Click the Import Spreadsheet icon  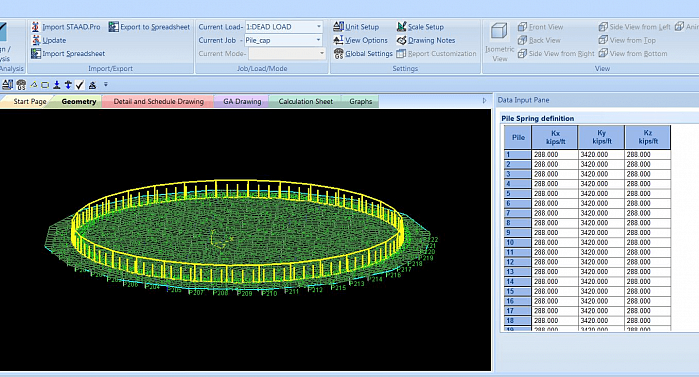pos(36,53)
